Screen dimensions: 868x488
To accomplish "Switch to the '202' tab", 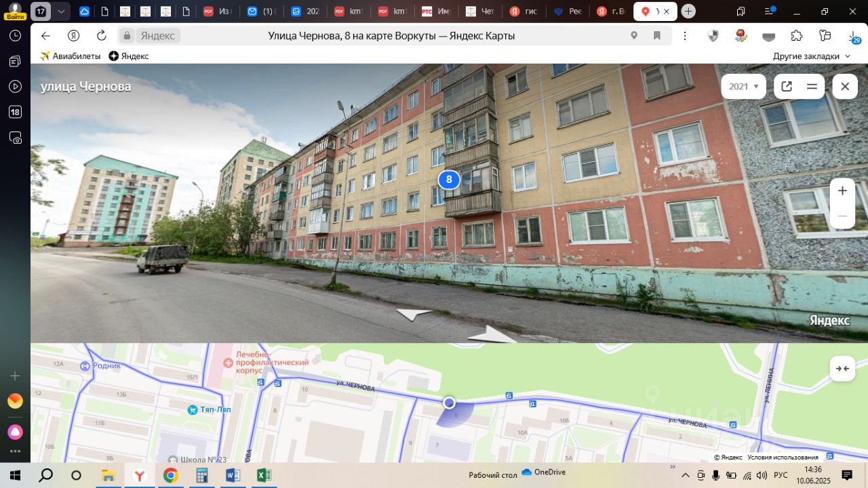I will coord(305,12).
